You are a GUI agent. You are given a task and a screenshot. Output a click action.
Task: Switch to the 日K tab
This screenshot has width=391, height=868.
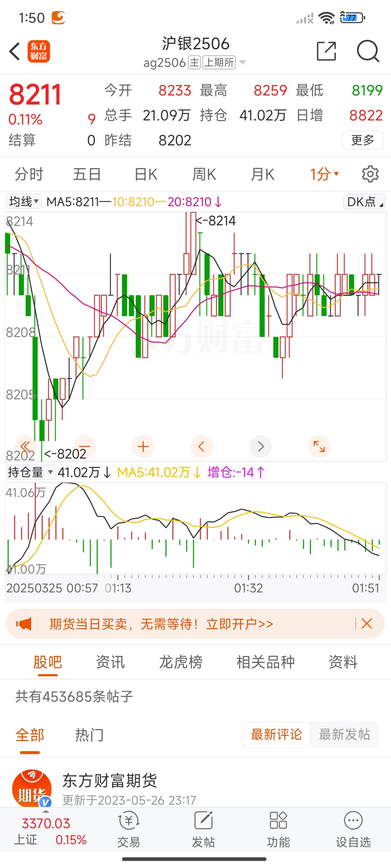click(146, 174)
